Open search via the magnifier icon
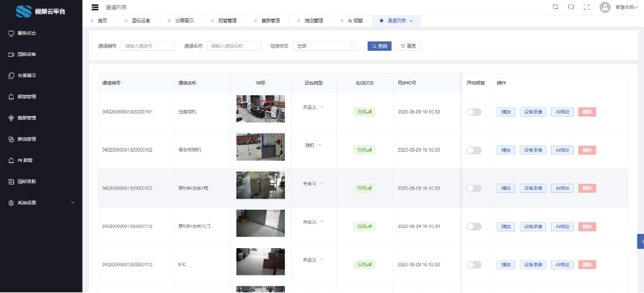Image resolution: width=644 pixels, height=293 pixels. pos(571,7)
